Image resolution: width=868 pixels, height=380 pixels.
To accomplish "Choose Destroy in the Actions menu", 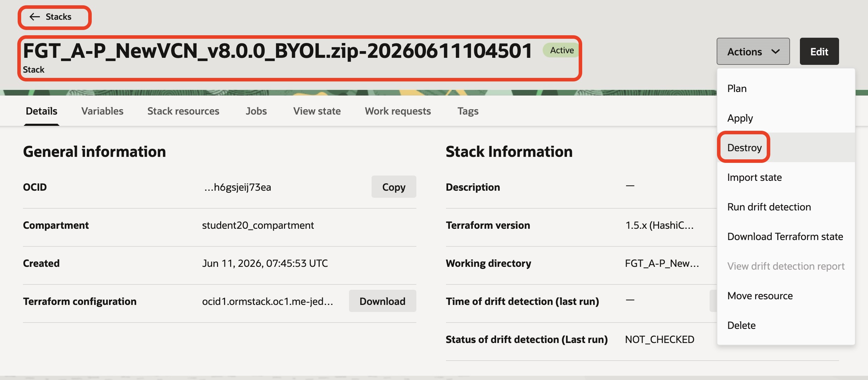I will pos(786,148).
